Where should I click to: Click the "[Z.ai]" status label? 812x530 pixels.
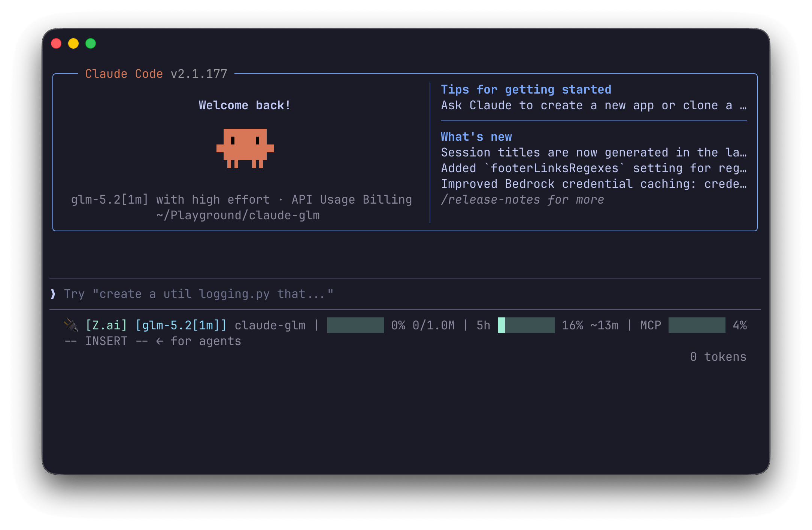pyautogui.click(x=106, y=325)
